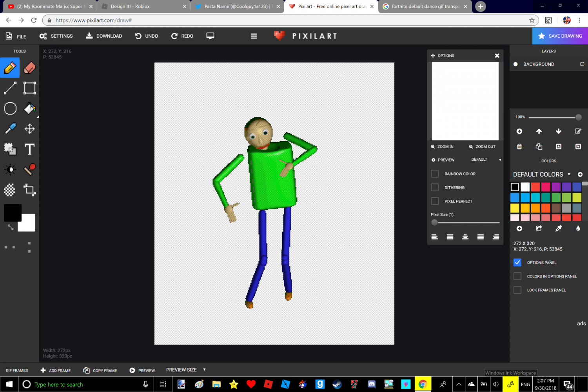This screenshot has width=588, height=392.
Task: Select the Circle tool
Action: tap(10, 109)
